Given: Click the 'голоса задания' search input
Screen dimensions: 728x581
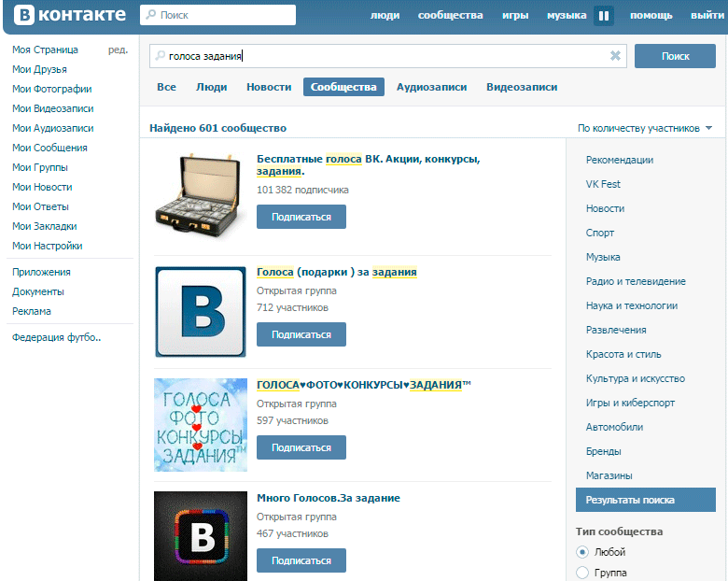Looking at the screenshot, I should (x=387, y=56).
